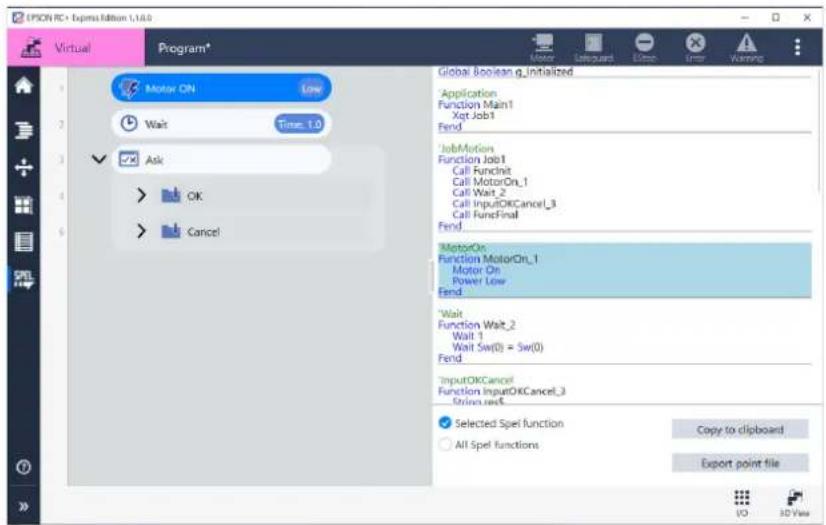Viewport: 826px width, 525px height.
Task: Click the Call FuncInit code line
Action: pos(481,170)
